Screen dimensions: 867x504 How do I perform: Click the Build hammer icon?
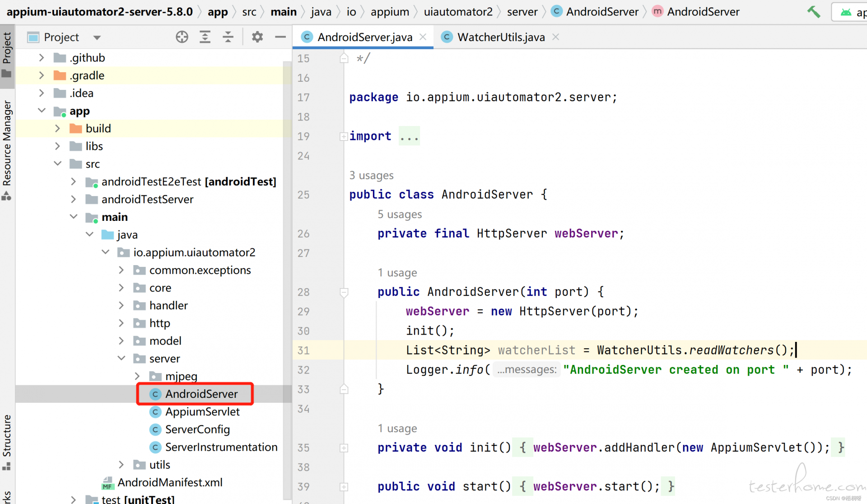pyautogui.click(x=814, y=12)
